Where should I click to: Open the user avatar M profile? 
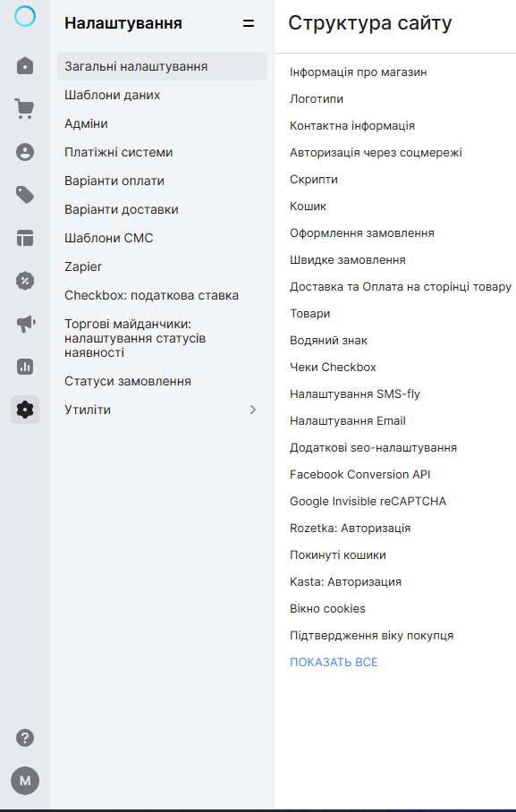click(x=25, y=781)
